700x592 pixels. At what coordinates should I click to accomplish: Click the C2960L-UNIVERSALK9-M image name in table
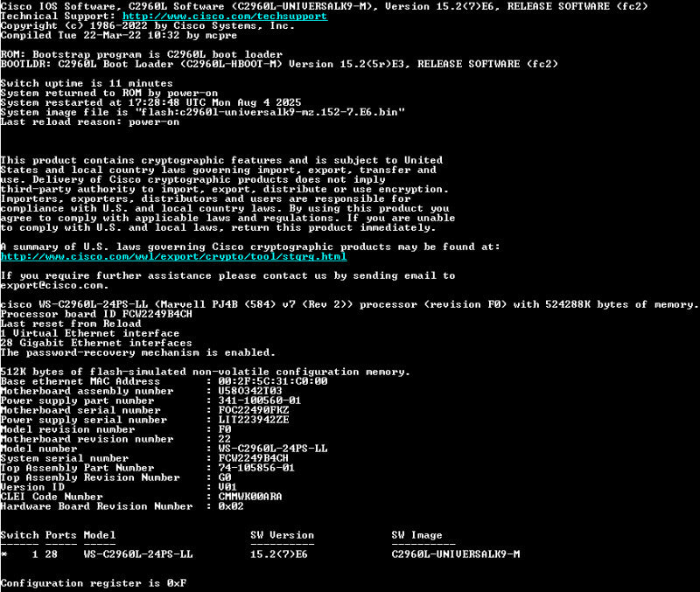[x=456, y=554]
